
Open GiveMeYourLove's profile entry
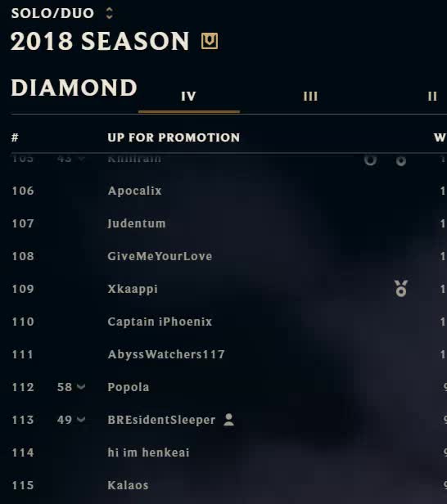(x=160, y=256)
